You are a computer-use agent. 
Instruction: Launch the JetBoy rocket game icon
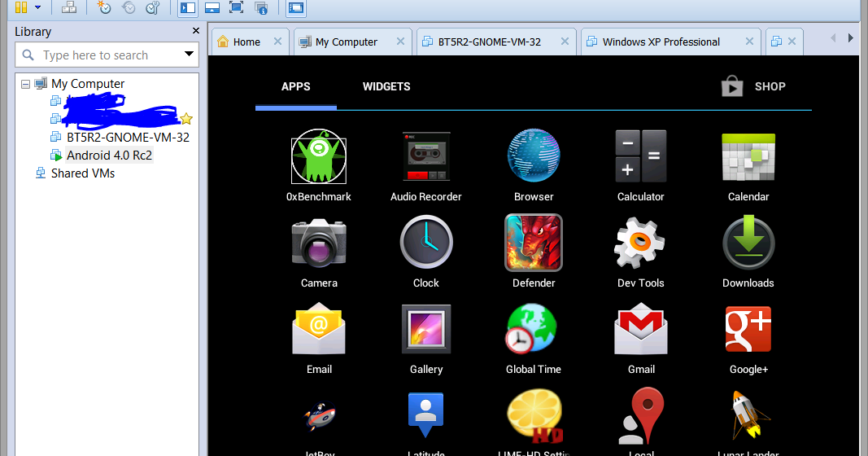click(x=320, y=417)
